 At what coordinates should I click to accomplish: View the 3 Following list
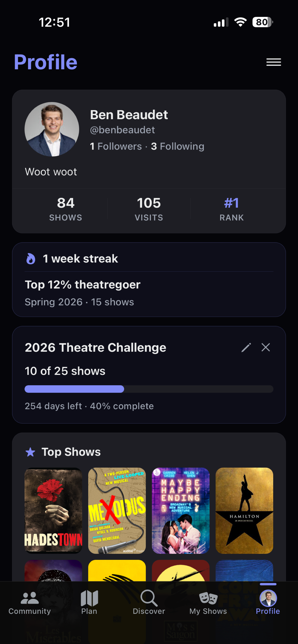178,146
